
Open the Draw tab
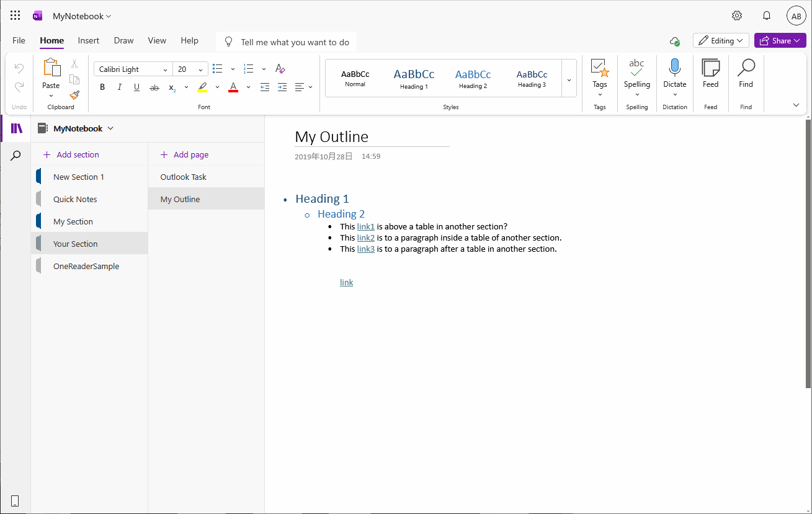(x=123, y=41)
